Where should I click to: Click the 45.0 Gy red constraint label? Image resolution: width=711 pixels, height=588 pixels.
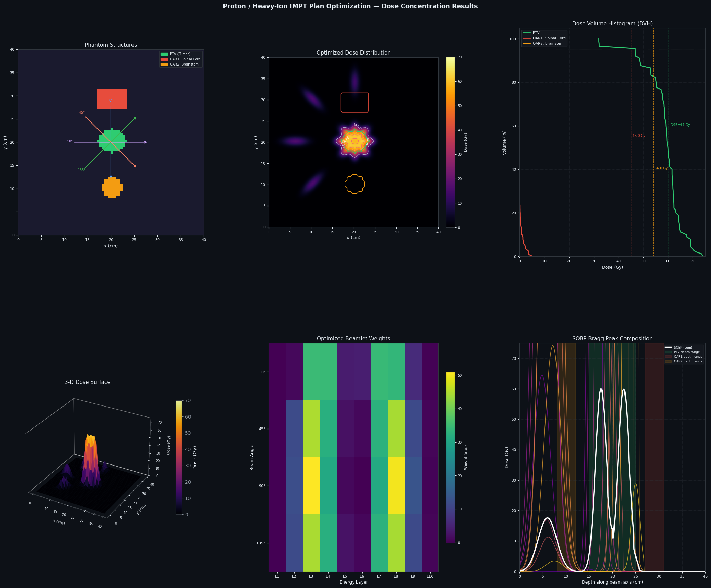[x=639, y=136]
